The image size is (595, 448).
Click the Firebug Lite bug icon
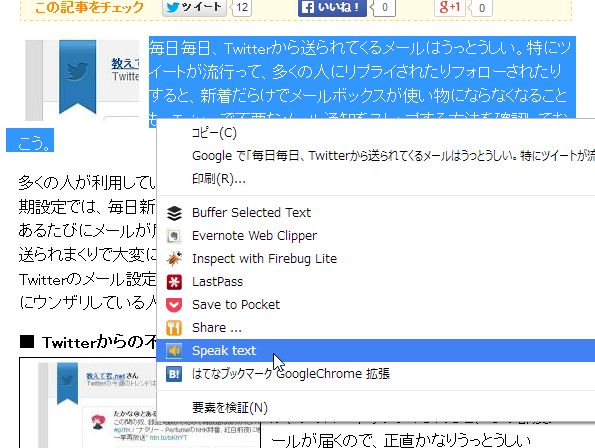click(174, 259)
